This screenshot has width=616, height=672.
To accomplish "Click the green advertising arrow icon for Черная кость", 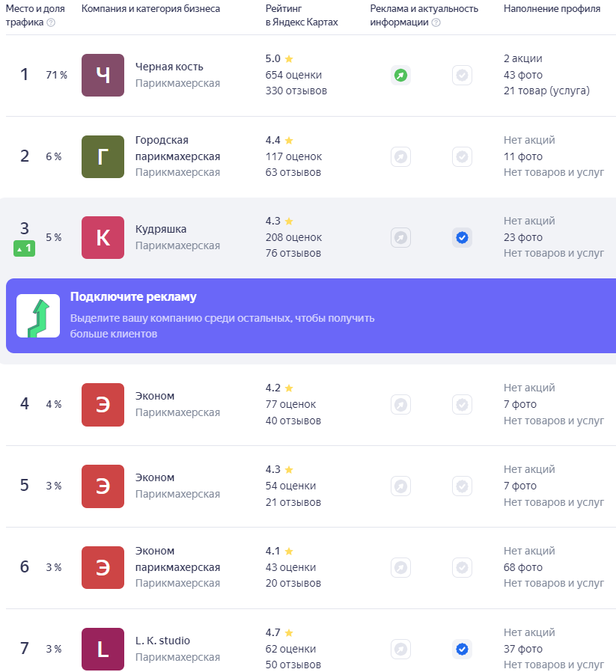I will [400, 76].
